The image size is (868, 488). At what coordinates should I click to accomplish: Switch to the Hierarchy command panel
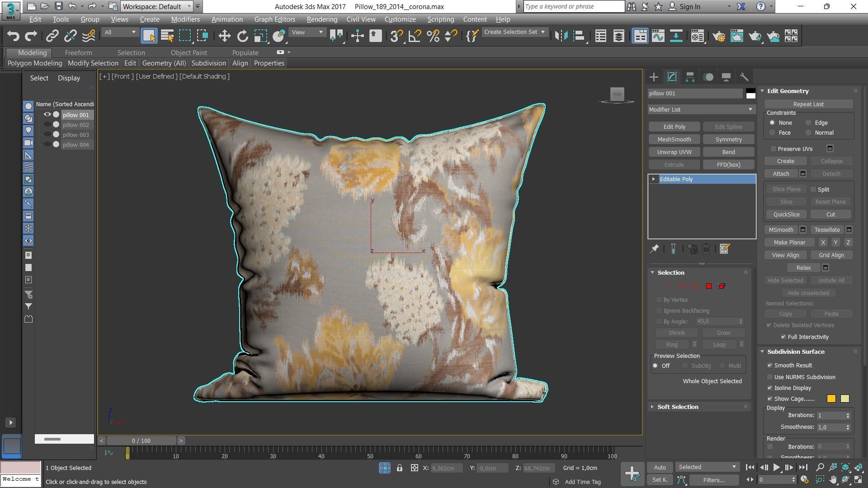point(690,77)
